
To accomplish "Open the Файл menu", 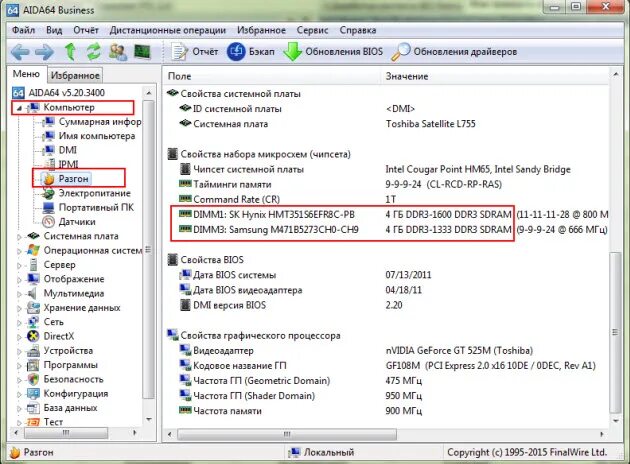I will pos(23,30).
